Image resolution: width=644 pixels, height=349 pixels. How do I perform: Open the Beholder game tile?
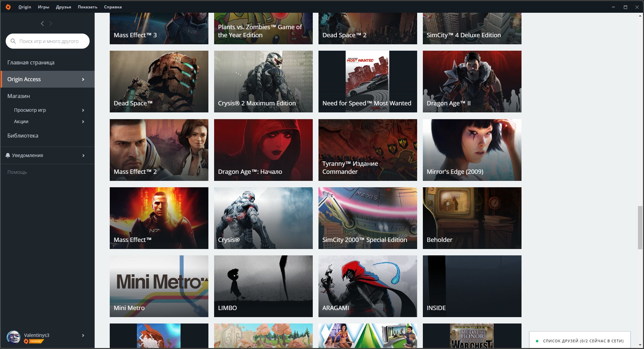472,218
